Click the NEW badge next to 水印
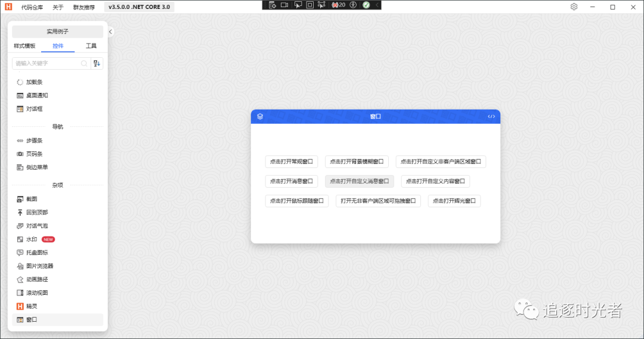This screenshot has height=339, width=644. pyautogui.click(x=48, y=240)
